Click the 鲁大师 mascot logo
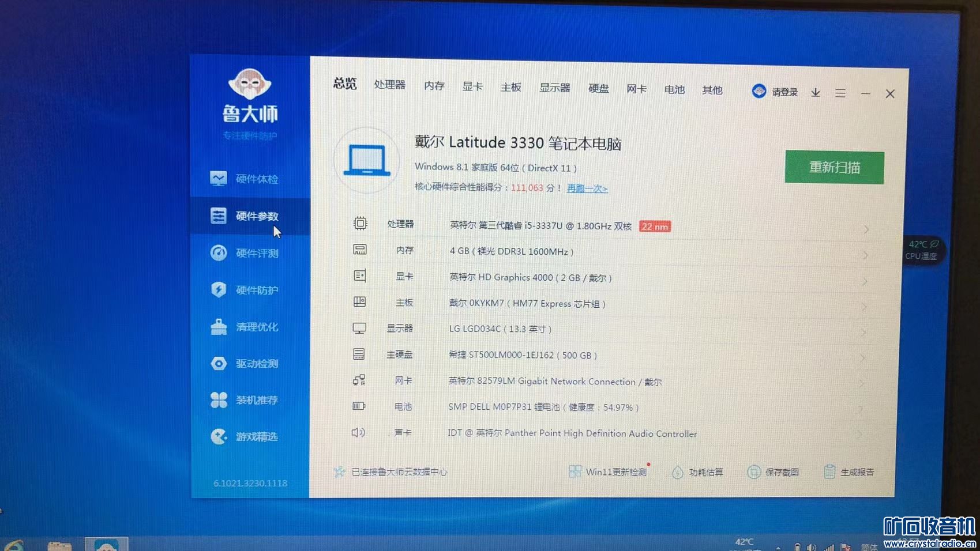 coord(250,84)
